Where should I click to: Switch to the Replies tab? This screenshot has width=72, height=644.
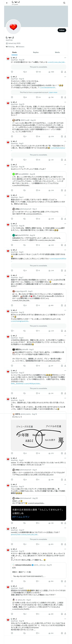[x=36, y=52]
